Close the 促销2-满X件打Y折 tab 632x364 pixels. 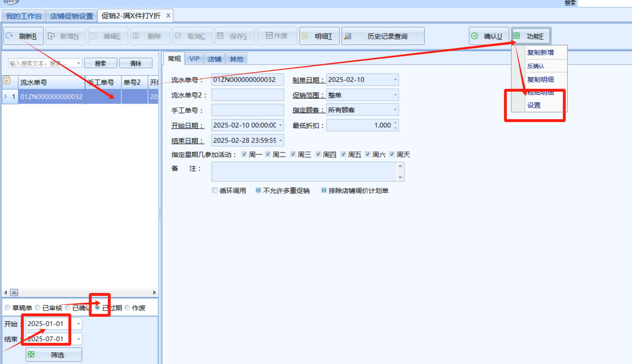click(168, 16)
